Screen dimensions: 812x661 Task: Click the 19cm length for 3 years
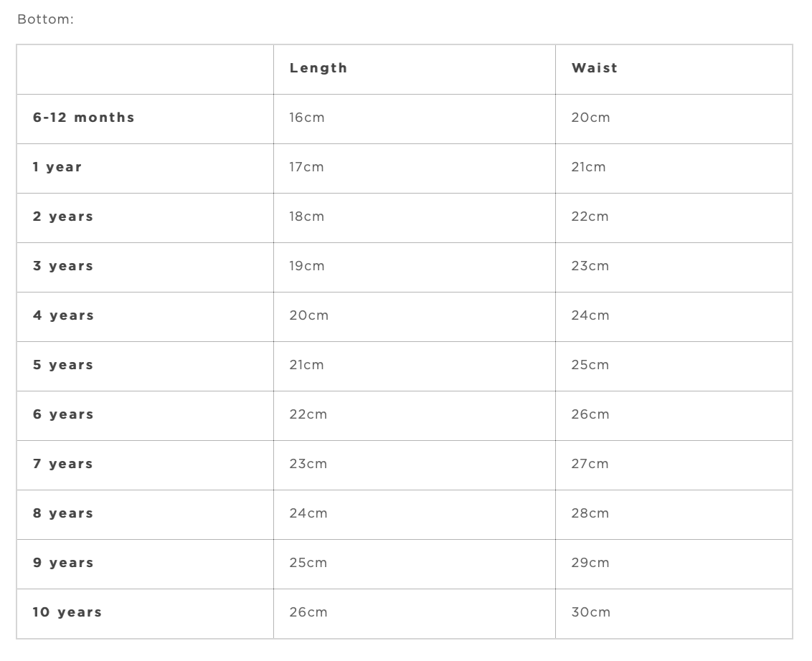(x=307, y=266)
